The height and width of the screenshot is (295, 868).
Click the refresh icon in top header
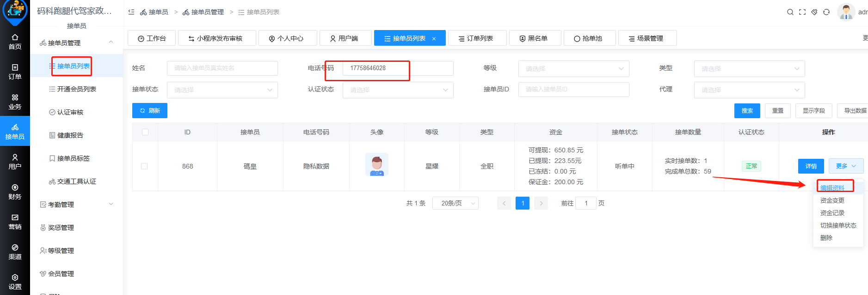click(x=826, y=12)
